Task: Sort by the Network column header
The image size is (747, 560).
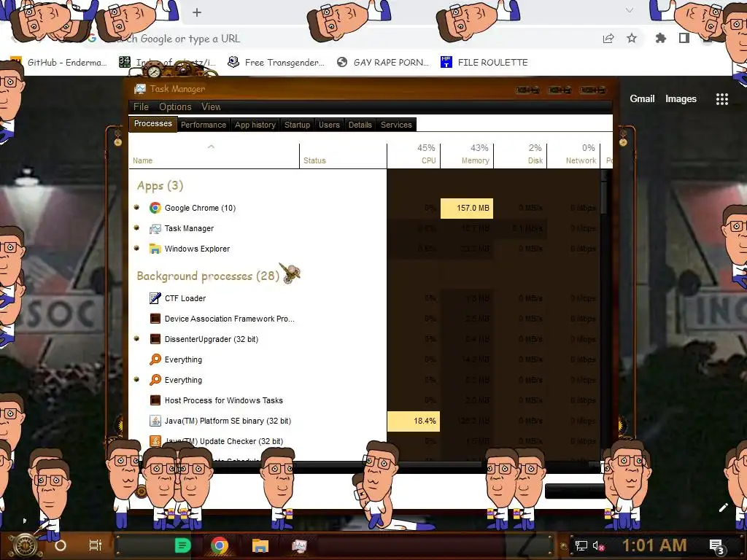Action: pos(573,156)
